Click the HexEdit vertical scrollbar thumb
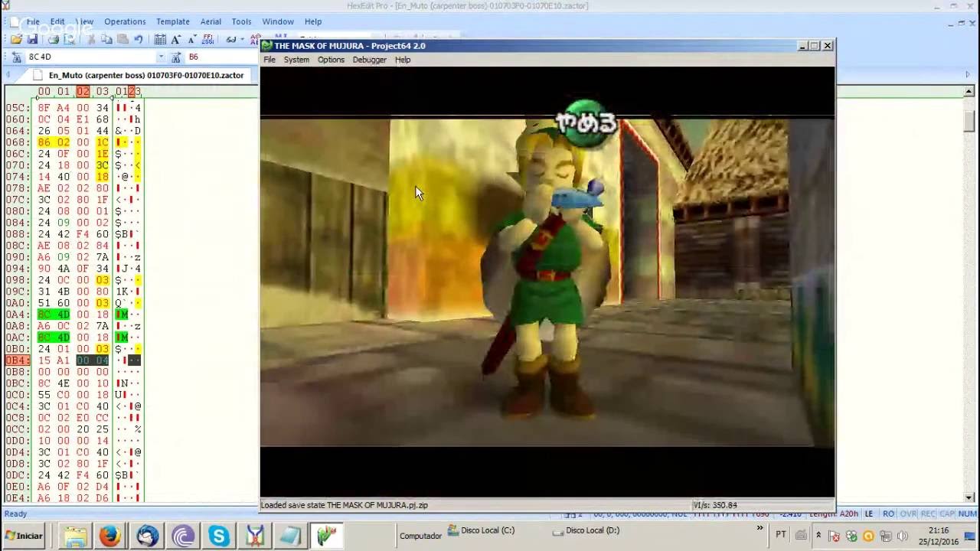Viewport: 980px width, 551px height. click(x=969, y=119)
